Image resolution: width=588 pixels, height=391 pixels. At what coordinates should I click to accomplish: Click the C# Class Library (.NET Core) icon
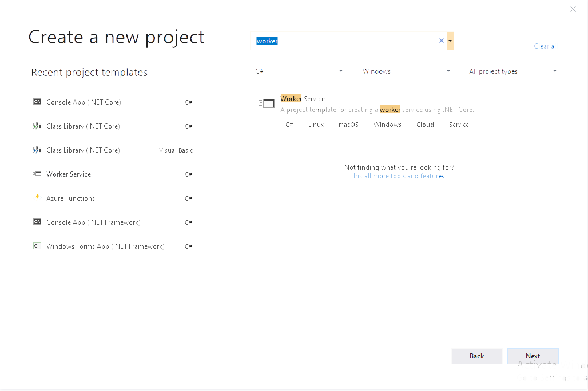tap(37, 126)
